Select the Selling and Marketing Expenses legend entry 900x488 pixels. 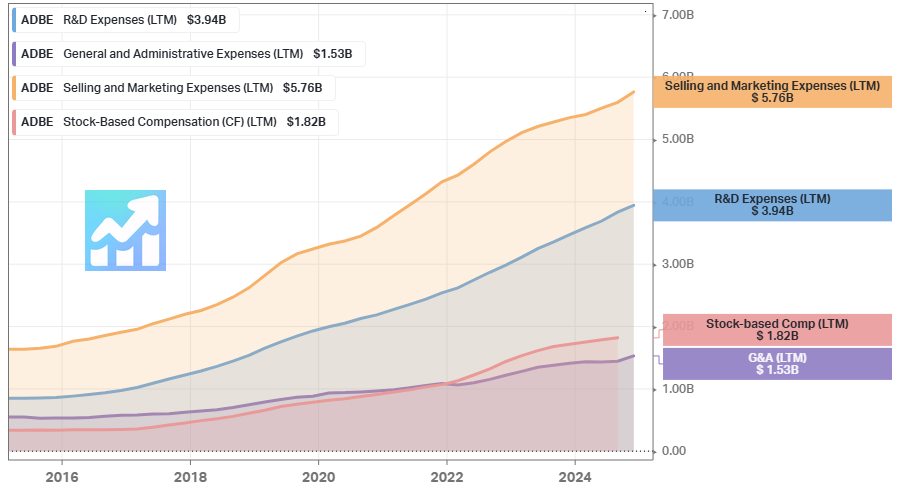(x=173, y=88)
